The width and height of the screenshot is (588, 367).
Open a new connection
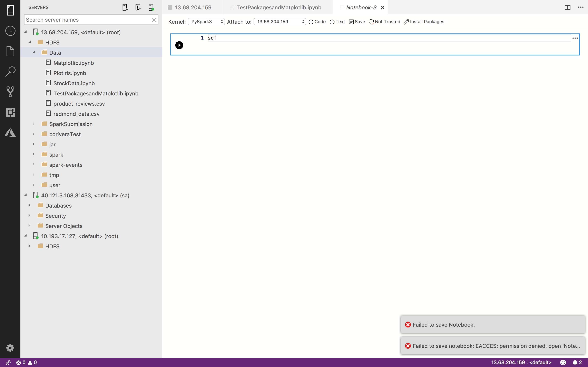pyautogui.click(x=125, y=7)
